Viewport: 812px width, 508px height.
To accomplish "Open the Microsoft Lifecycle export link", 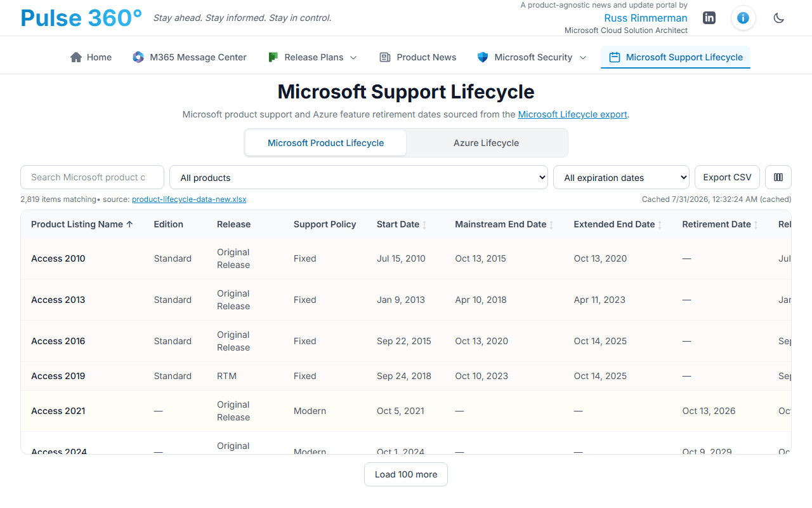I will [572, 114].
